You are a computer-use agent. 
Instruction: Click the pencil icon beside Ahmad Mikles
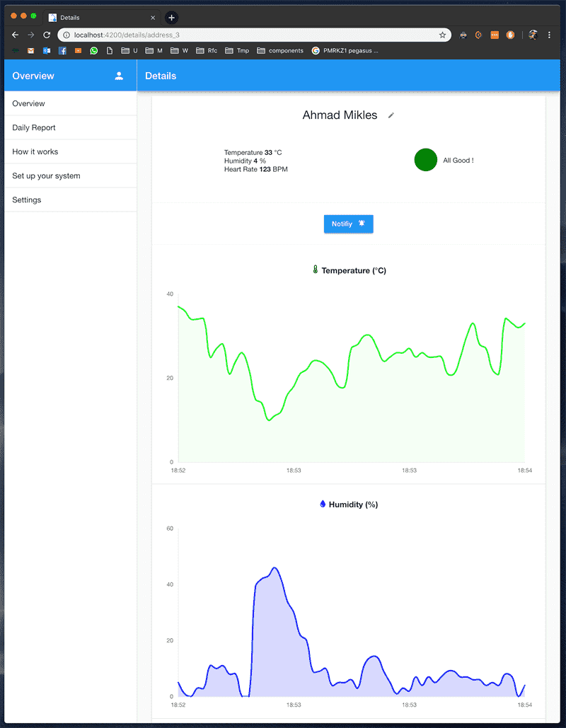tap(391, 115)
